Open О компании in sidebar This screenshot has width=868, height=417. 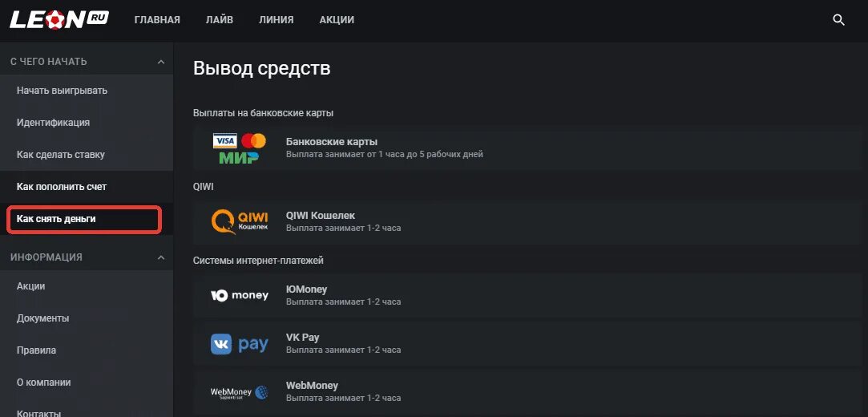click(87, 383)
